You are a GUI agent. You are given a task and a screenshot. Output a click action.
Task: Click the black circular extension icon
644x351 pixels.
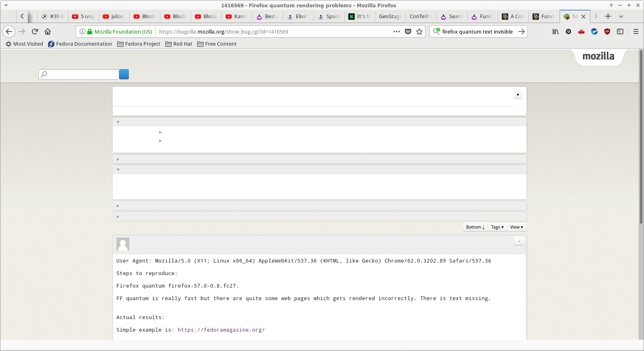[568, 32]
